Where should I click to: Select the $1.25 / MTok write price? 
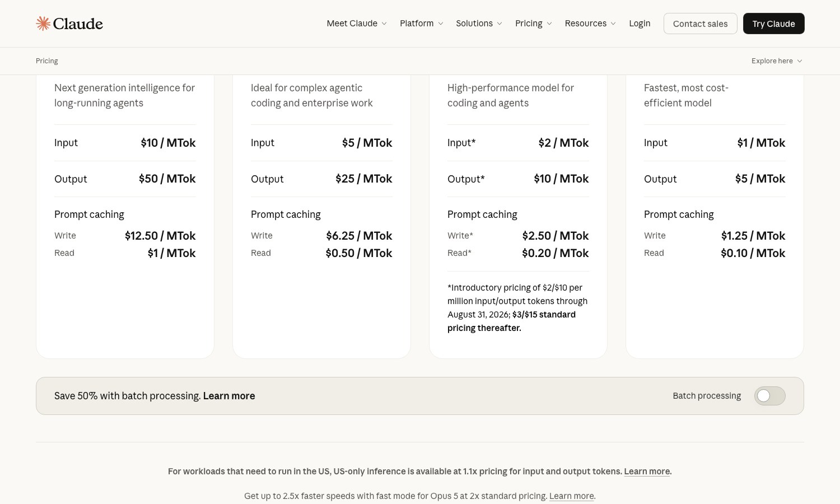tap(753, 236)
